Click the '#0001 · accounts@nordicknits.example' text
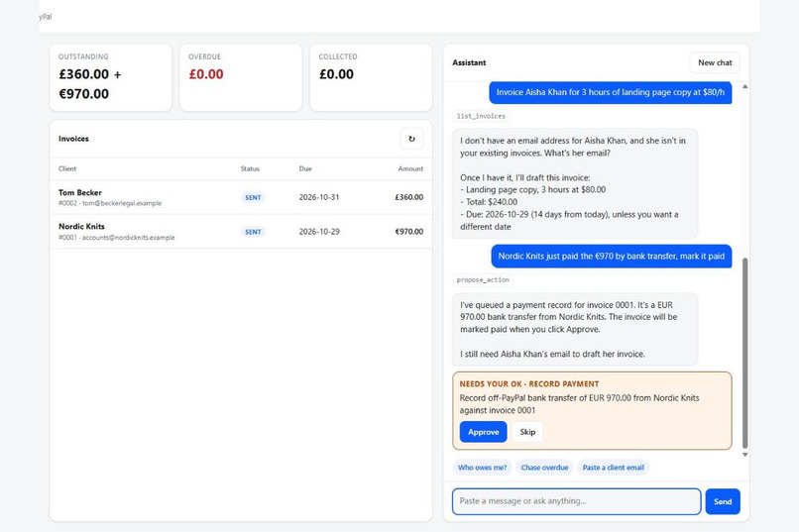 tap(116, 237)
